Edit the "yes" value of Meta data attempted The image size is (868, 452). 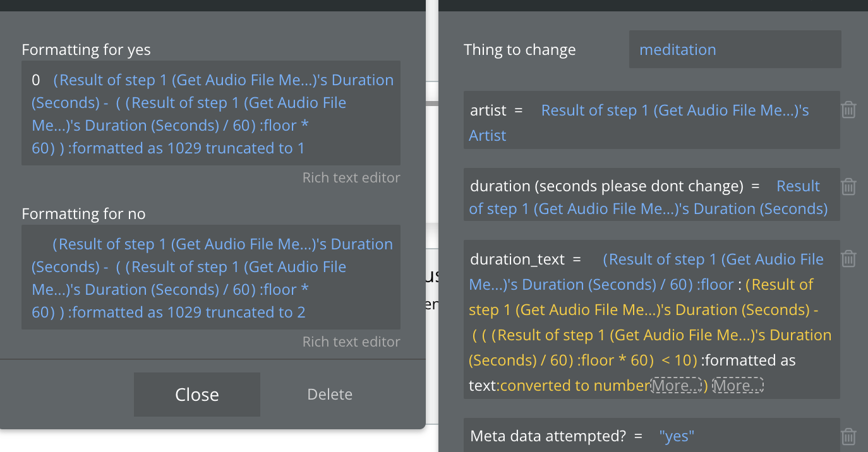click(x=677, y=436)
